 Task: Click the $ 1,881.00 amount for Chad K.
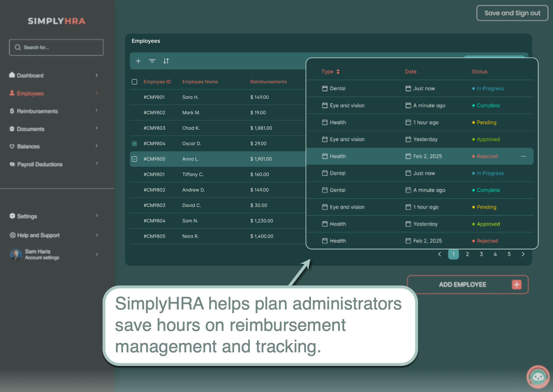coord(261,128)
